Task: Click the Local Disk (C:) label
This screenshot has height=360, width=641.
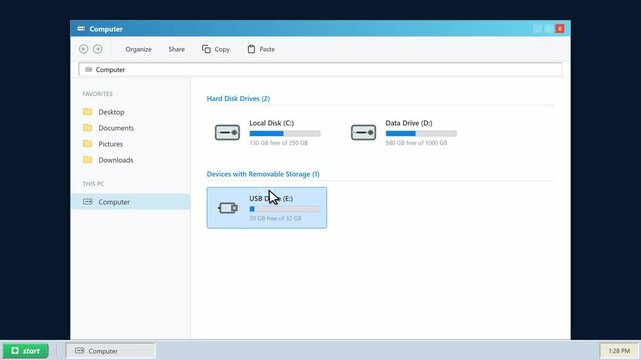Action: click(271, 123)
